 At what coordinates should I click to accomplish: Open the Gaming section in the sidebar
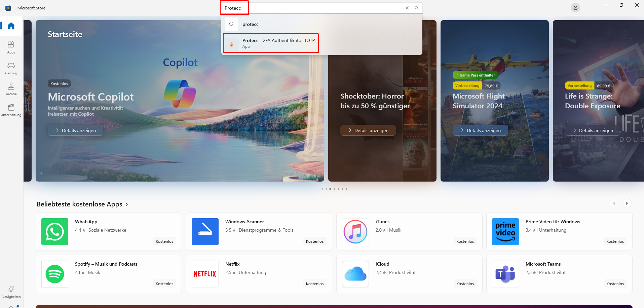coord(11,68)
